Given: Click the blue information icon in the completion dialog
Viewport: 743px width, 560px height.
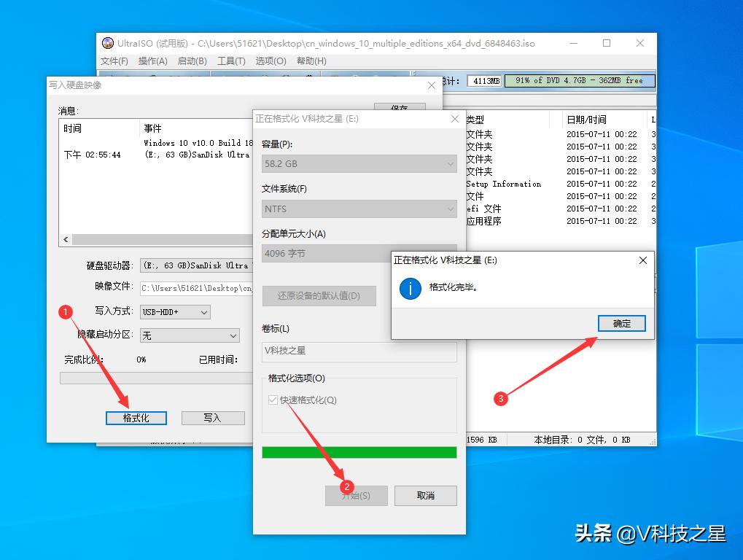Looking at the screenshot, I should tap(411, 289).
